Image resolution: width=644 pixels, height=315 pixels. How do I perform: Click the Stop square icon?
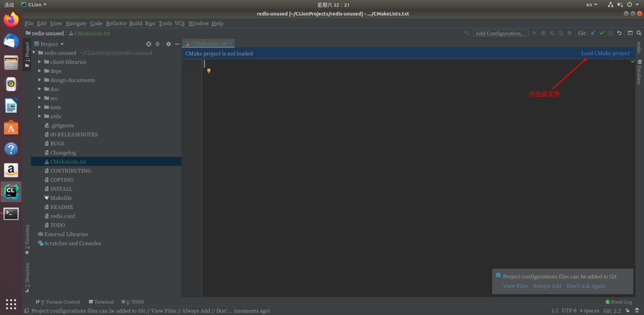[x=570, y=33]
